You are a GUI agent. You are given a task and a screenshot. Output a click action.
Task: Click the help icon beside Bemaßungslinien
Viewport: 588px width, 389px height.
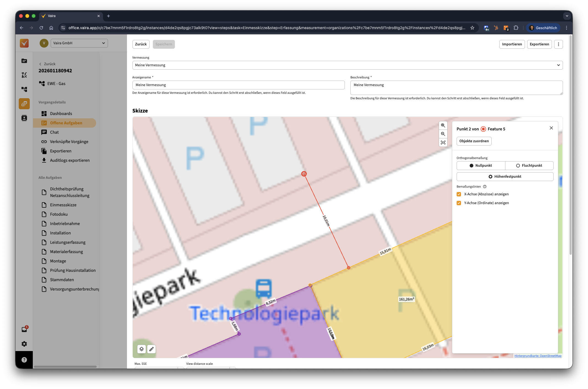tap(485, 187)
